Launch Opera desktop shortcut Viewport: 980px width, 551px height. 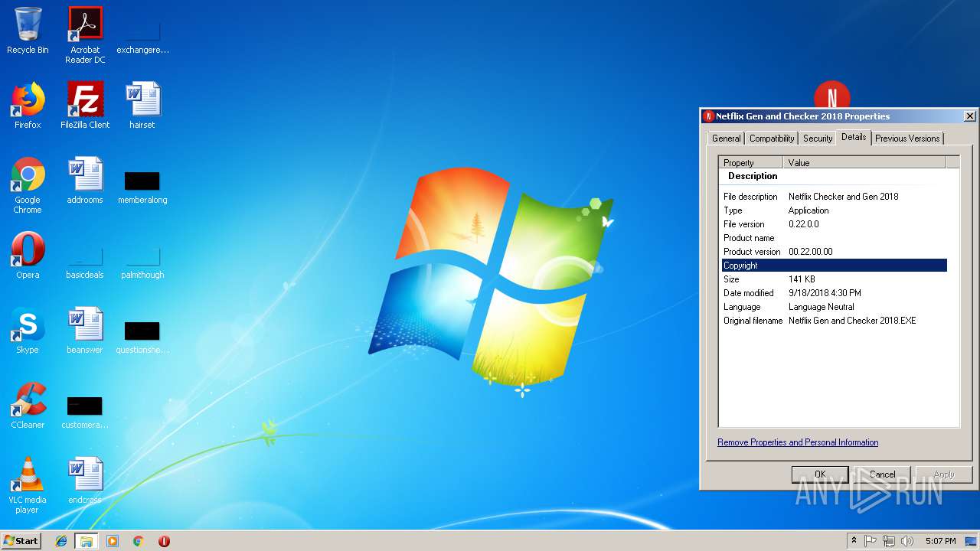coord(28,256)
